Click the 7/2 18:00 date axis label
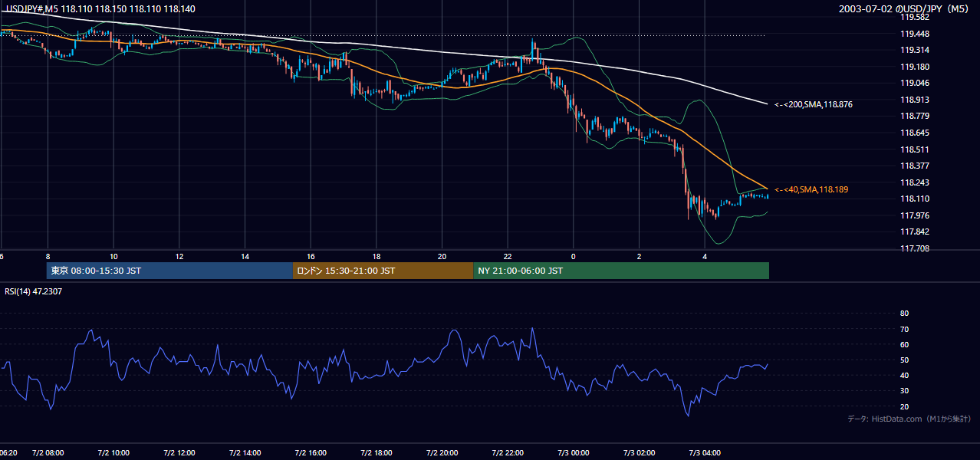Screen dimensions: 980x460 (377, 453)
